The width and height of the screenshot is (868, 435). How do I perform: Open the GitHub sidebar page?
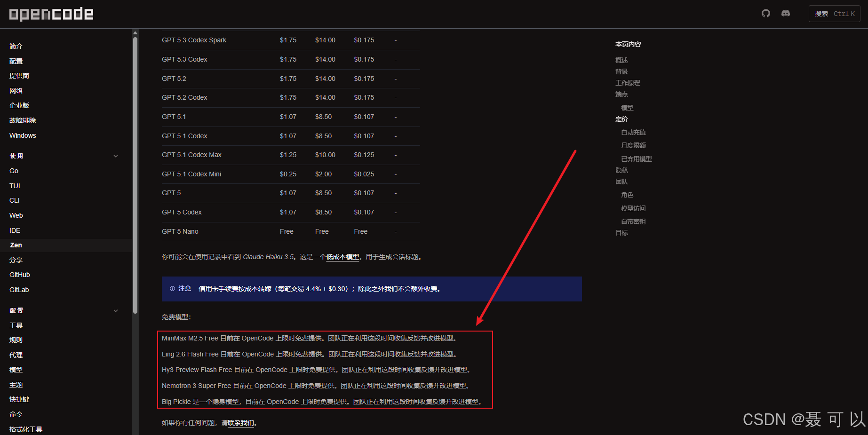click(20, 275)
